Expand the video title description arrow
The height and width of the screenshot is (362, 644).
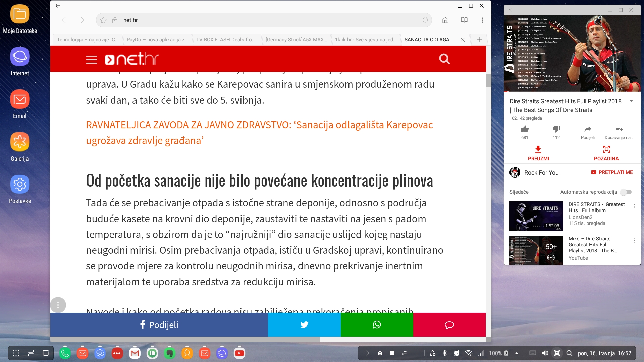(x=631, y=101)
